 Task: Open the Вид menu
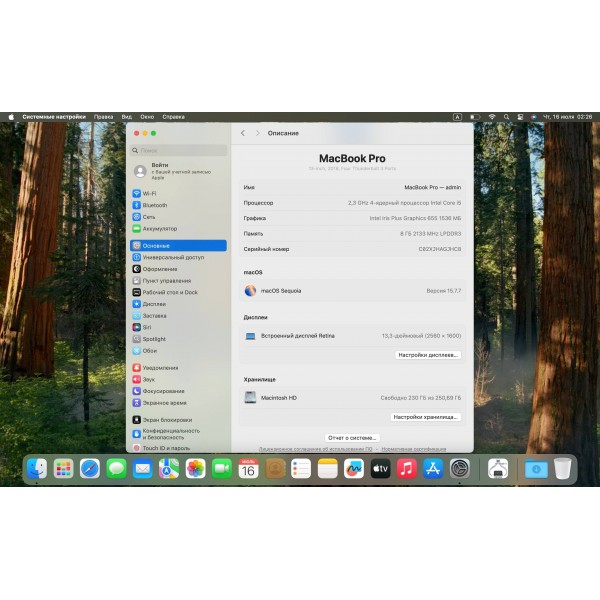pos(127,117)
